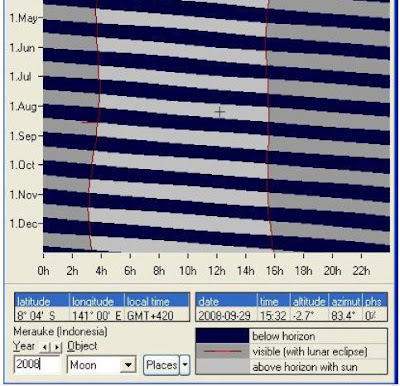Click the Year increment right arrow
The height and width of the screenshot is (386, 400).
(57, 347)
